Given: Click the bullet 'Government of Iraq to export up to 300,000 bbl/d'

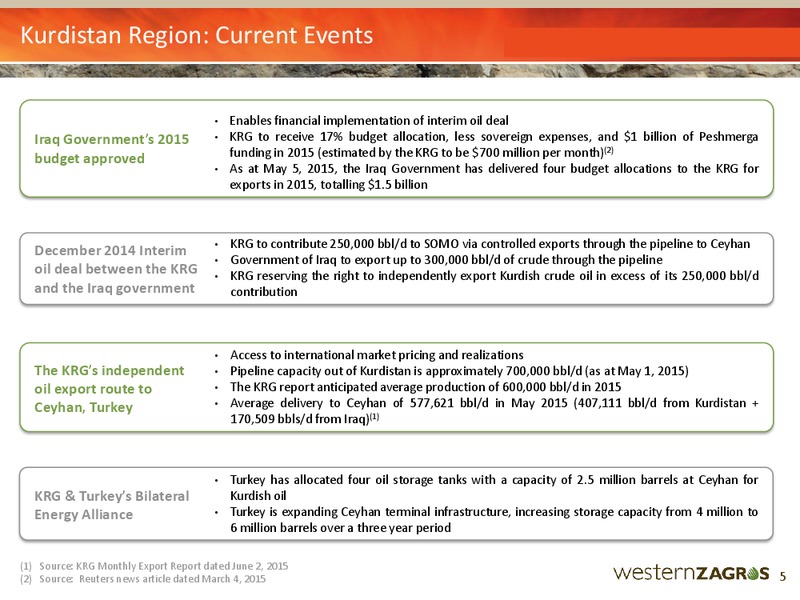Looking at the screenshot, I should pyautogui.click(x=446, y=260).
